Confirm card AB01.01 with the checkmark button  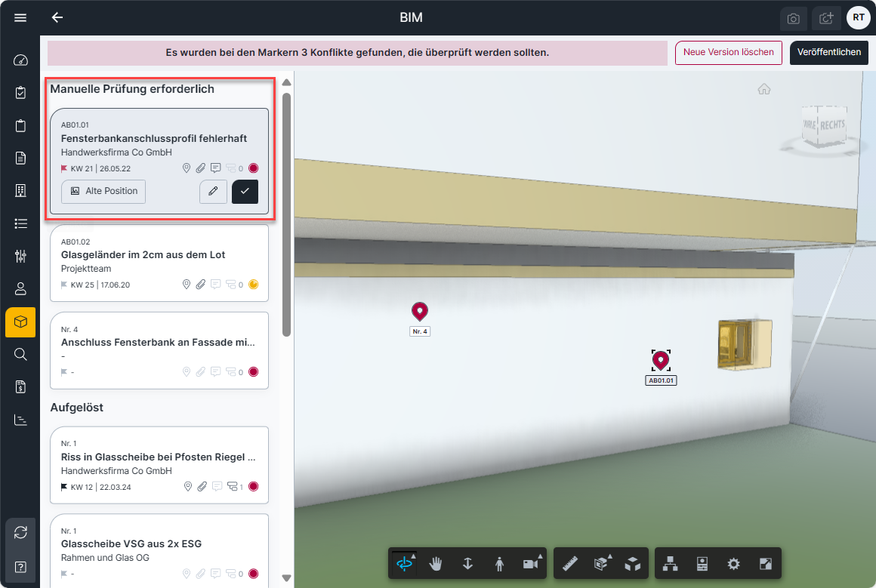245,192
